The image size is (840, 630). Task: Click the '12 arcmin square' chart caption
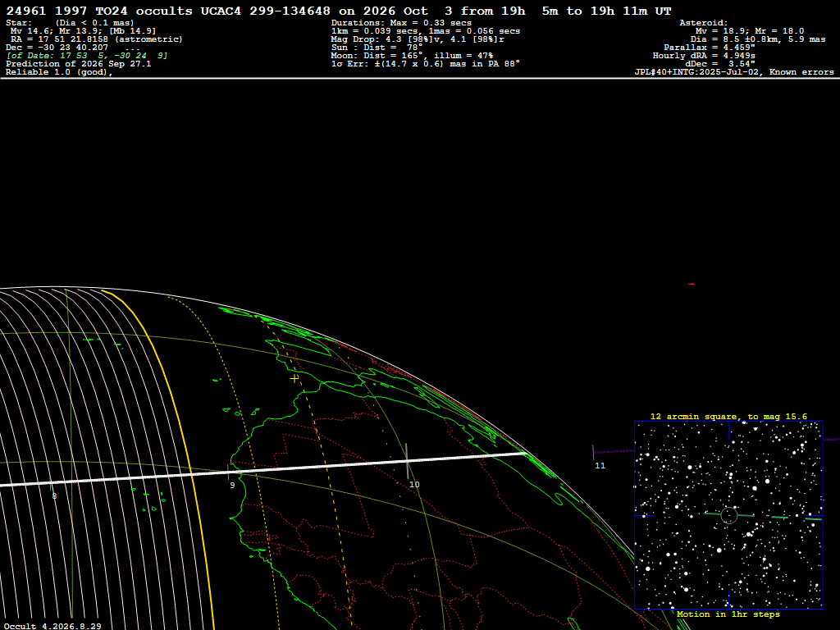(728, 416)
